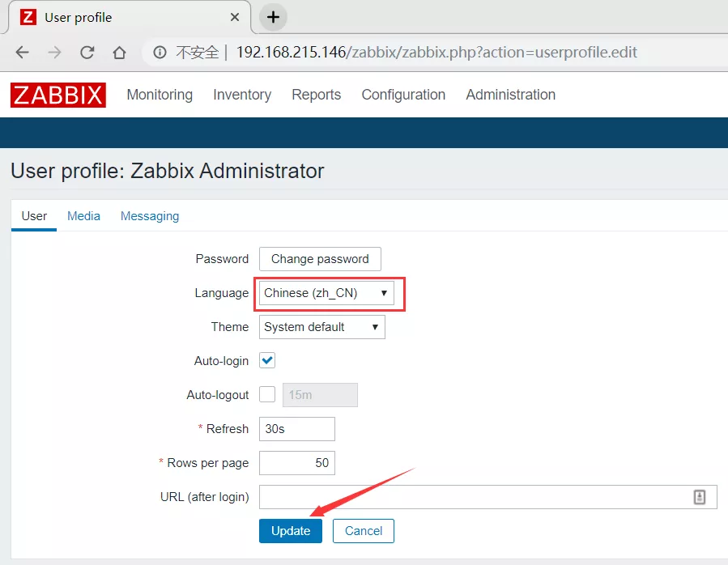Viewport: 728px width, 565px height.
Task: Click the browser back arrow
Action: 22,53
